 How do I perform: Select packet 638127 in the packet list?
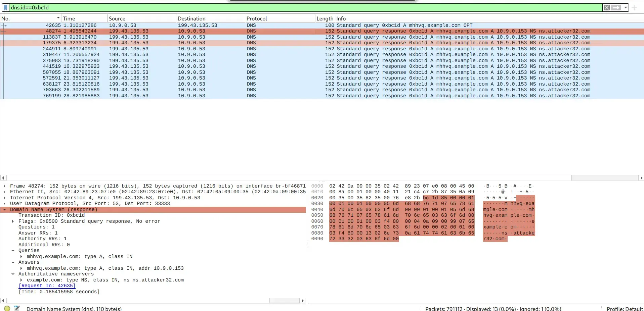[x=322, y=84]
